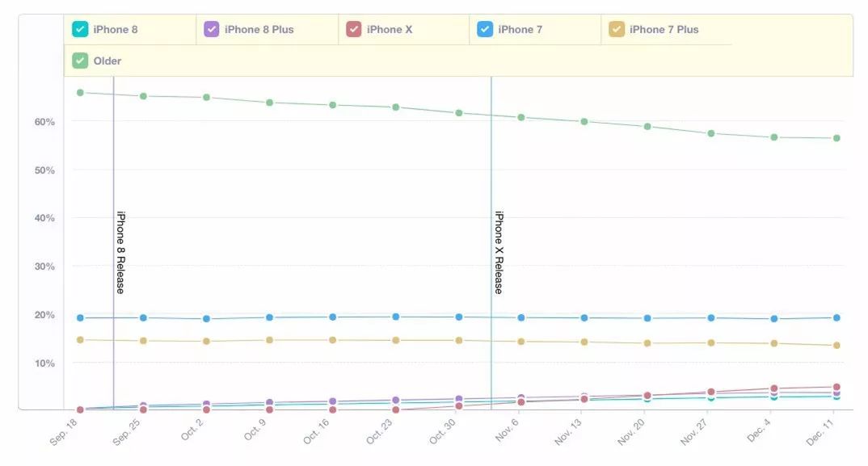Click the iPhone 8 Release vertical marker label
868x466 pixels.
[x=120, y=252]
